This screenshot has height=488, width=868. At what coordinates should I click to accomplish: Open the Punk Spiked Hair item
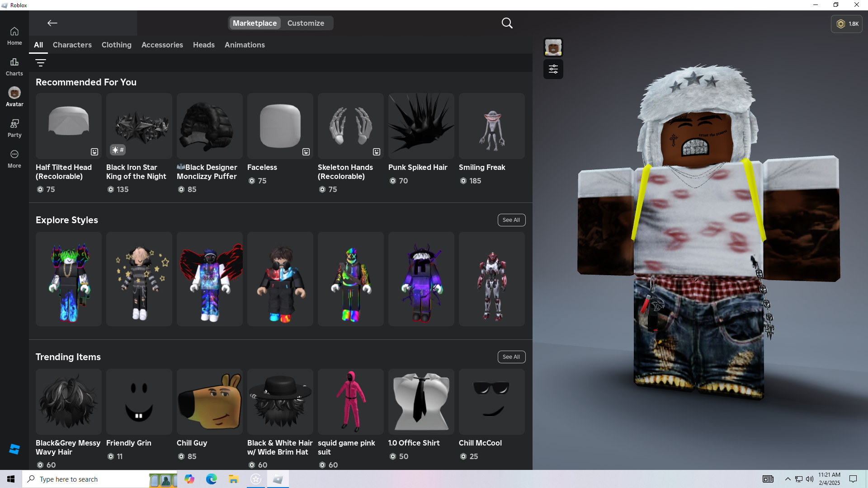click(421, 127)
